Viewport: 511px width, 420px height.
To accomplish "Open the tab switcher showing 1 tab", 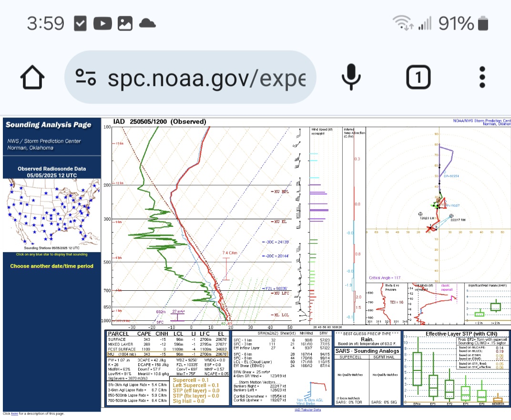I will 419,77.
